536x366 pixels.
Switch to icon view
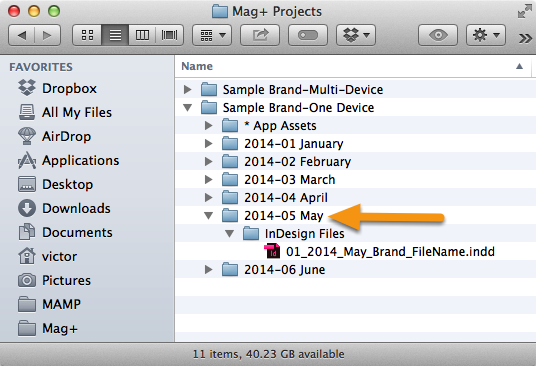(x=87, y=35)
